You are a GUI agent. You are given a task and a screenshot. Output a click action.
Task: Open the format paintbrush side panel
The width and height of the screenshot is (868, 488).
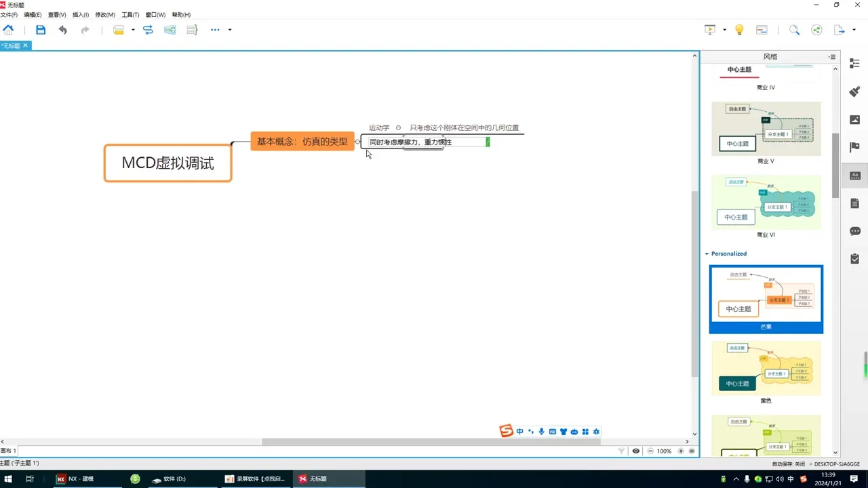pos(854,91)
